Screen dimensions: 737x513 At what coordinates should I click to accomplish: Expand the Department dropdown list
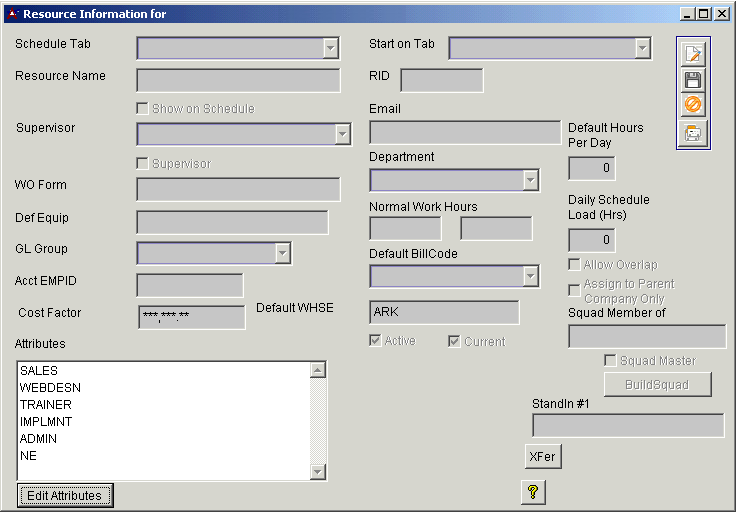tap(530, 180)
